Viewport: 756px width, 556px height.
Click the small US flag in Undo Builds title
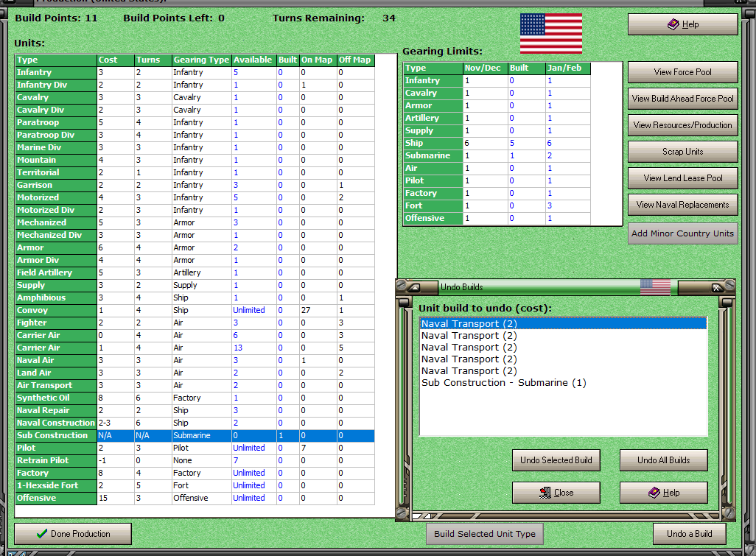655,287
